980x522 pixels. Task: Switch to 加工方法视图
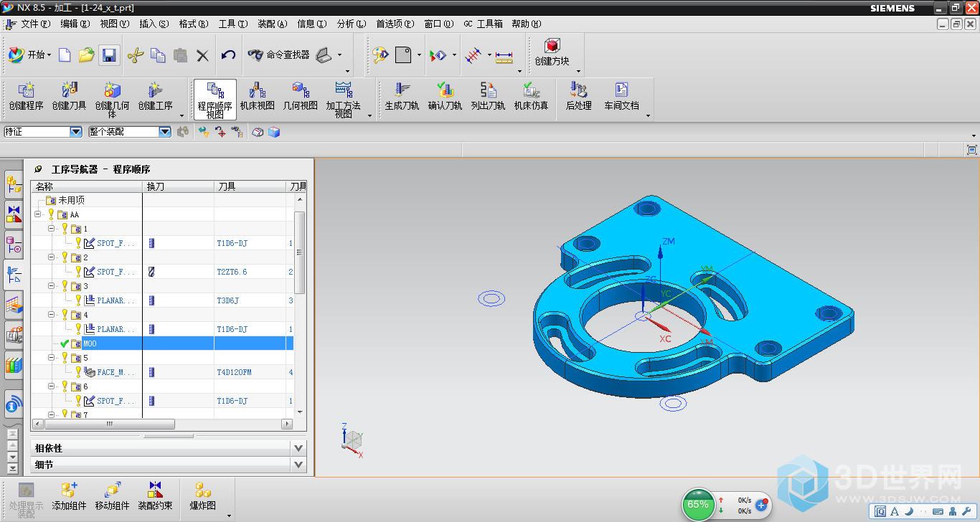point(344,100)
